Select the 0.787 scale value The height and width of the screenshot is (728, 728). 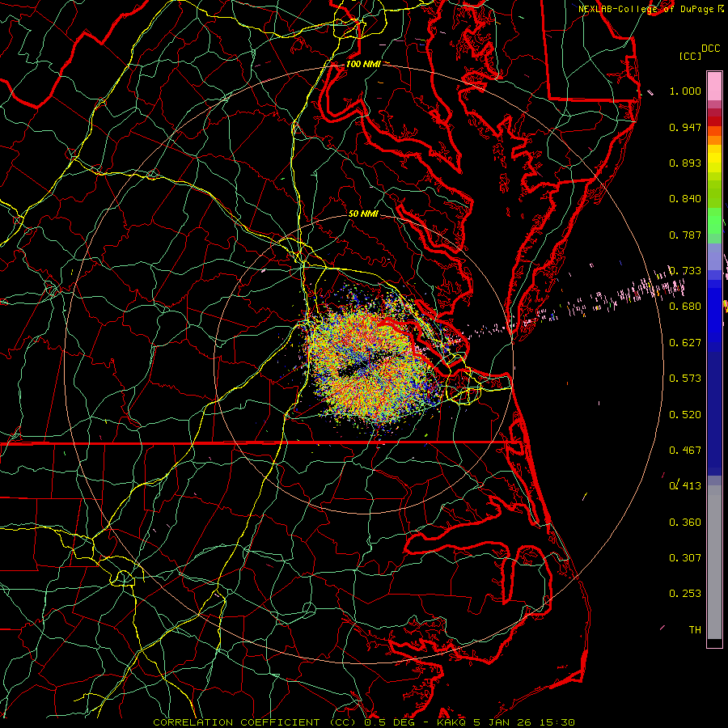click(685, 235)
